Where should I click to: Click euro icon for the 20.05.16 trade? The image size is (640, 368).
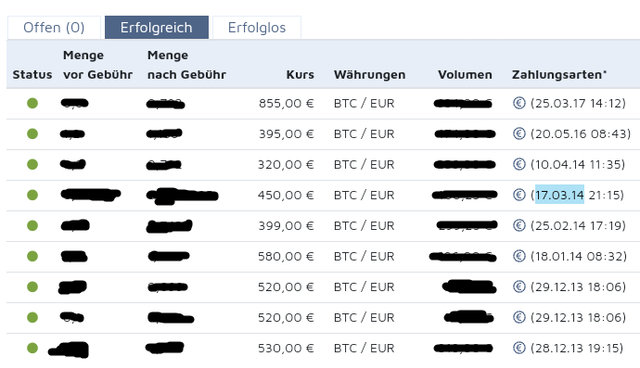click(519, 133)
